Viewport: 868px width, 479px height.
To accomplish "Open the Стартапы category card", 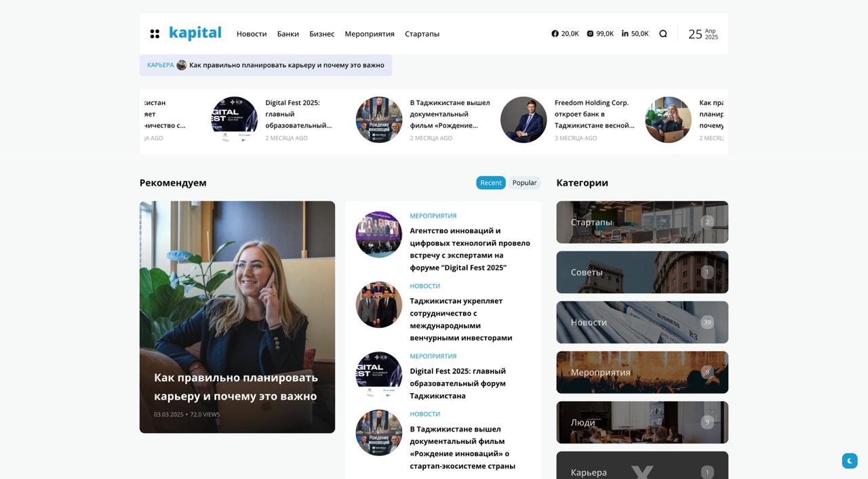I will coord(642,222).
